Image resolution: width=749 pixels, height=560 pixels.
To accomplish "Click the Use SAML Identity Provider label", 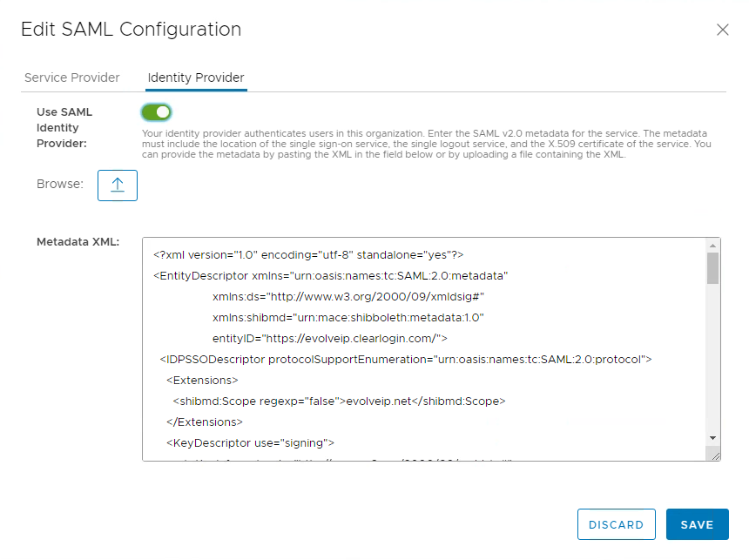I will 64,127.
